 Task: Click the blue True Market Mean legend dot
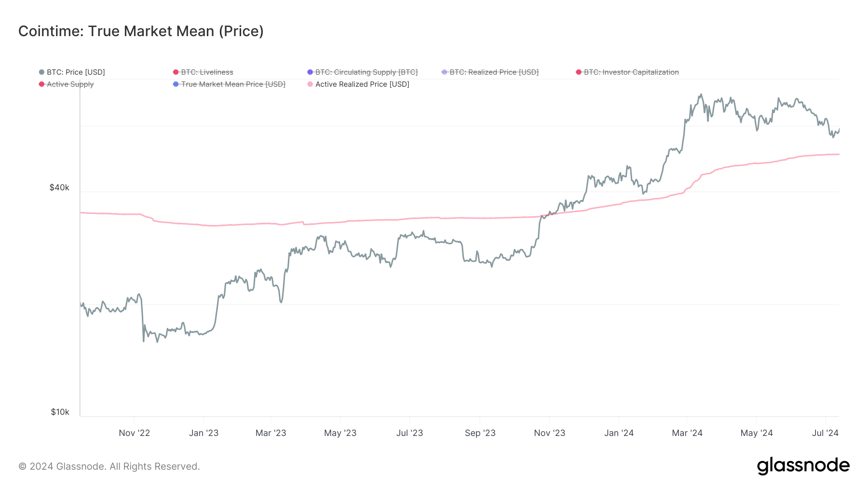pos(176,84)
